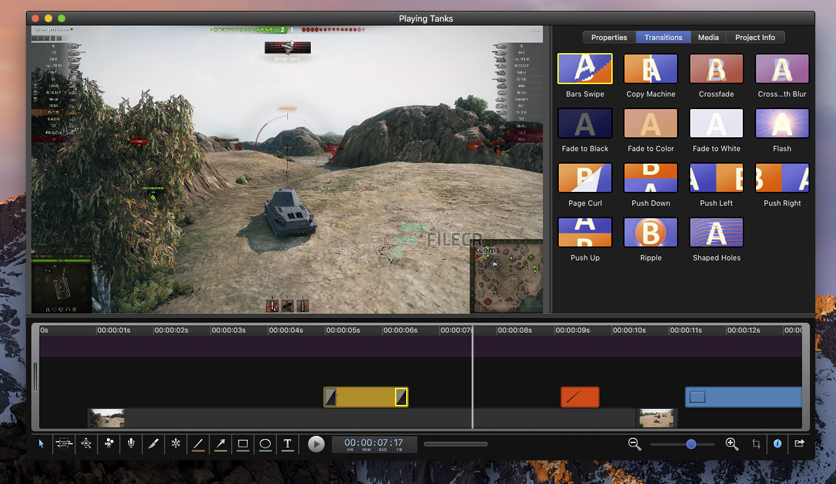
Task: Pick the rectangle shape tool
Action: point(243,444)
